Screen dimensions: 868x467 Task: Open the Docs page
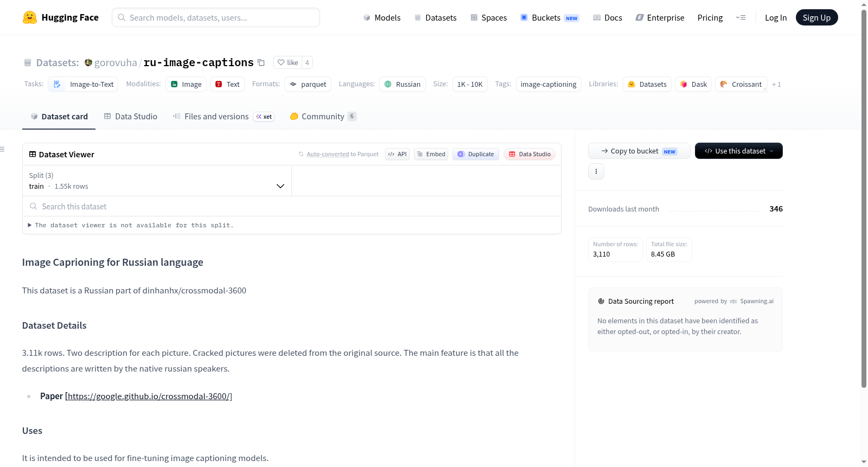coord(608,17)
